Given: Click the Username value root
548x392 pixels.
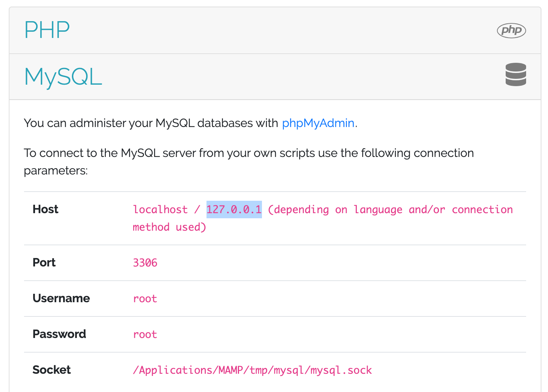Looking at the screenshot, I should (x=145, y=299).
